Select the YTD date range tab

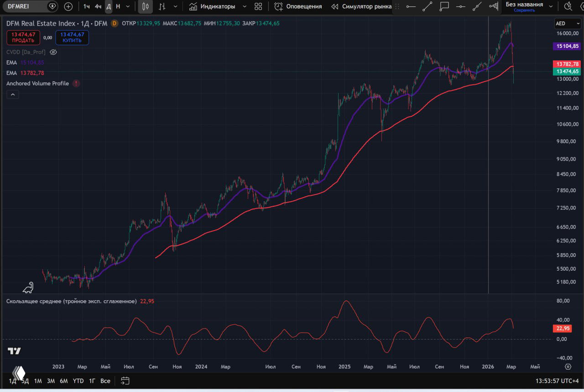coord(78,381)
